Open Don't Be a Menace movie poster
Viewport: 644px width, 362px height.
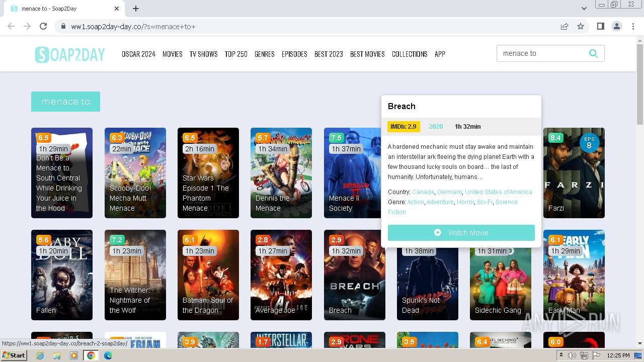point(62,173)
